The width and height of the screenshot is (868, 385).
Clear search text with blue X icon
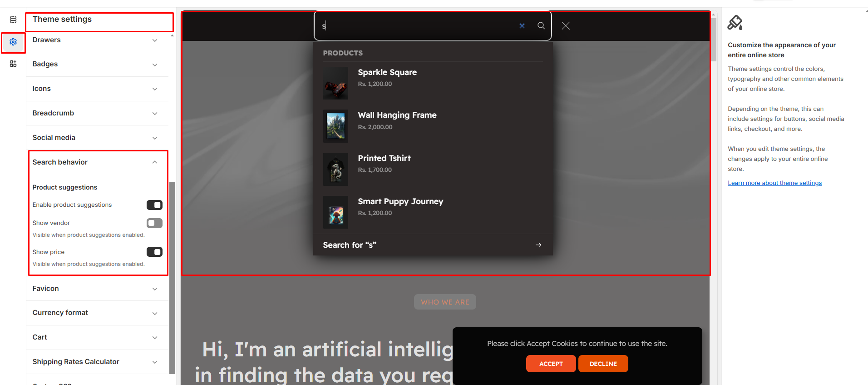(x=522, y=26)
